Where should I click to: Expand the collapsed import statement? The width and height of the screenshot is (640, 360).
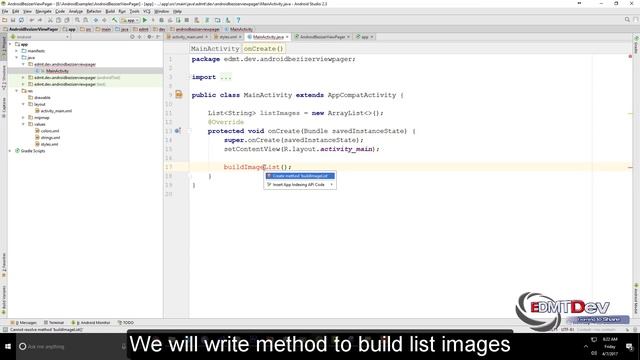(x=225, y=77)
